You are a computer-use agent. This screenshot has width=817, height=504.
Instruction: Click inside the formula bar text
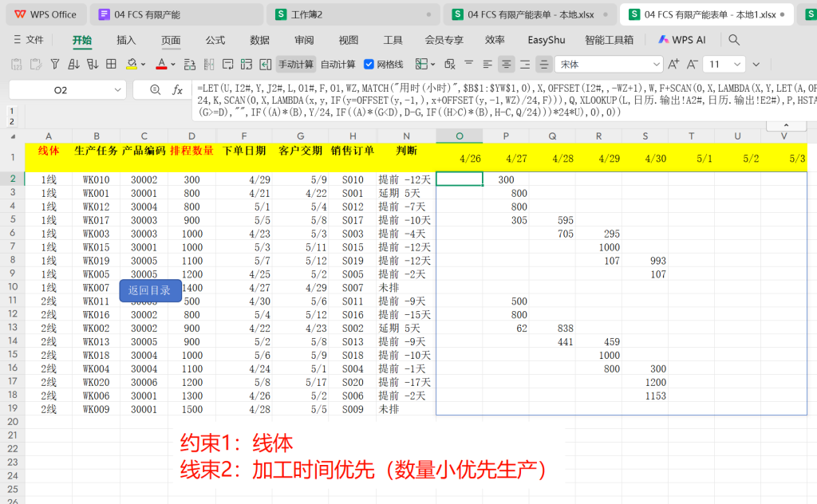point(504,100)
